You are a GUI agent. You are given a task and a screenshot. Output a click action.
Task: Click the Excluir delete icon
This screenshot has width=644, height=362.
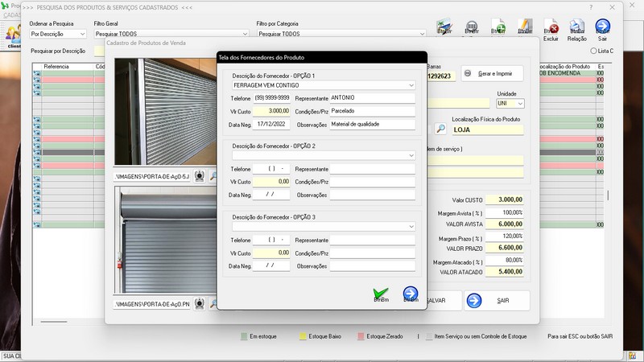pos(551,27)
